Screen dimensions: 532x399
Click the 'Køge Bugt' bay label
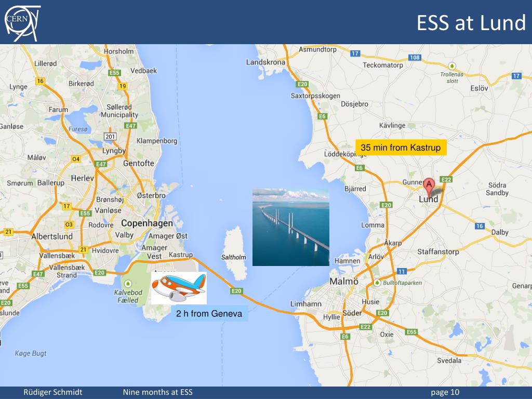[31, 353]
